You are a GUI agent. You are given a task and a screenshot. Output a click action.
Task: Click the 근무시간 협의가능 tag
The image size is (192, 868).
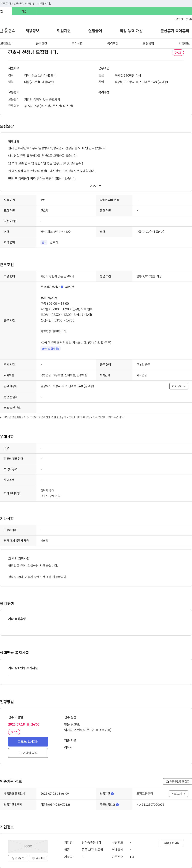[51, 349]
